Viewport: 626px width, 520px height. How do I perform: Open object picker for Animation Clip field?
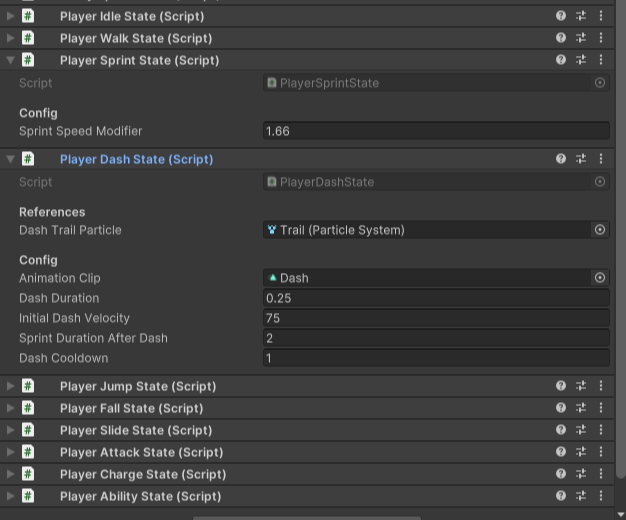(x=600, y=278)
